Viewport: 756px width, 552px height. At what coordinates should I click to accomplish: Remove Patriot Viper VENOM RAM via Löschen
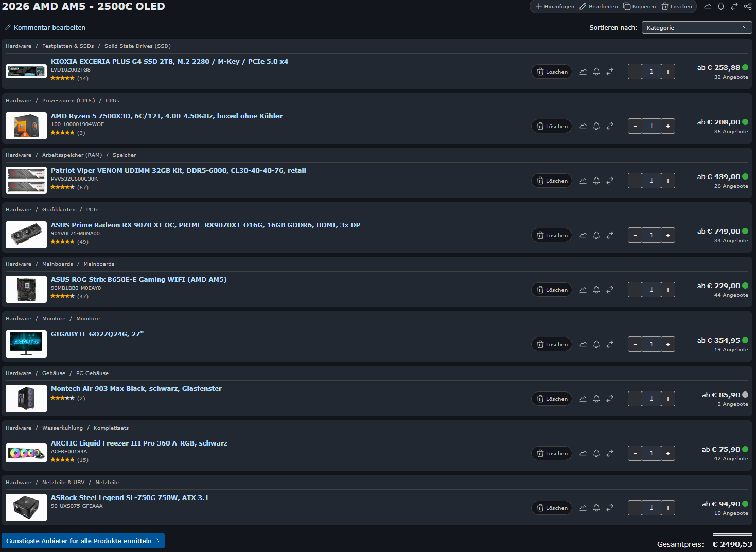pyautogui.click(x=552, y=181)
